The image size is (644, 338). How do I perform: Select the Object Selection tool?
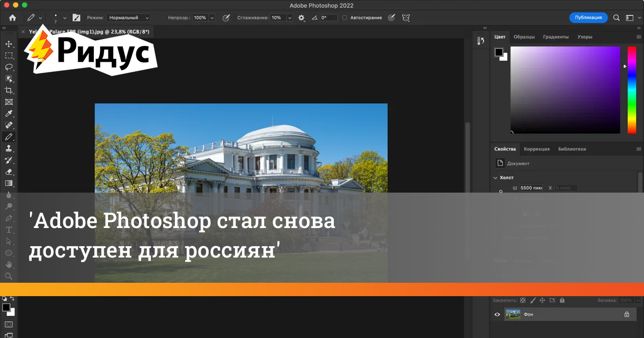tap(9, 79)
